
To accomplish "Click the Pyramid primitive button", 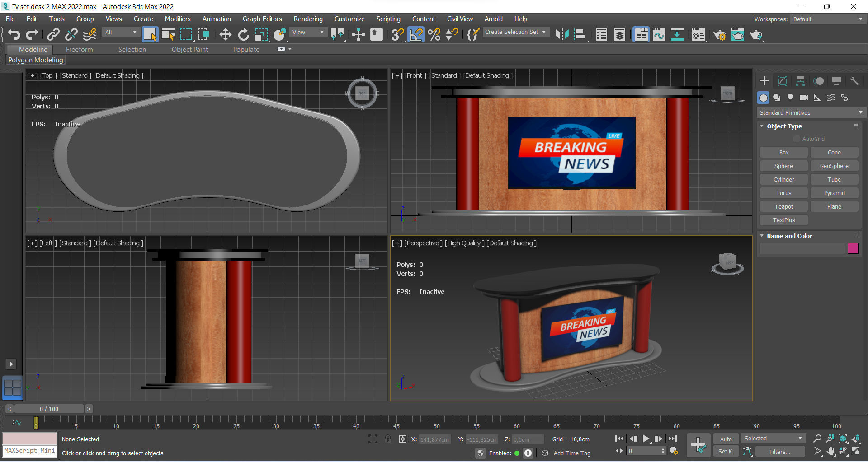I will 834,193.
